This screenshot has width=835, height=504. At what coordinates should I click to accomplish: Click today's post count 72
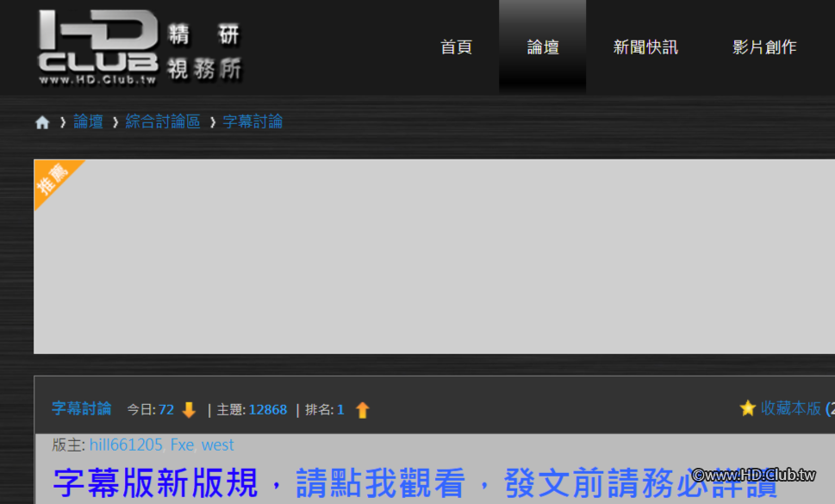click(x=166, y=409)
